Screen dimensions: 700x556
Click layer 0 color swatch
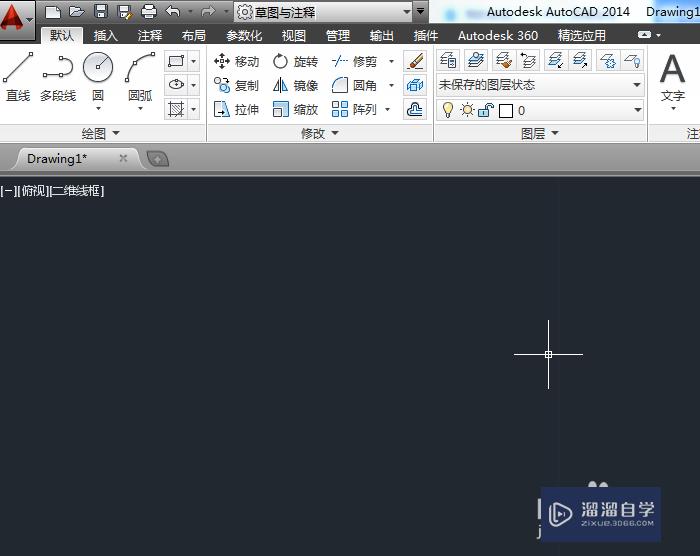506,111
